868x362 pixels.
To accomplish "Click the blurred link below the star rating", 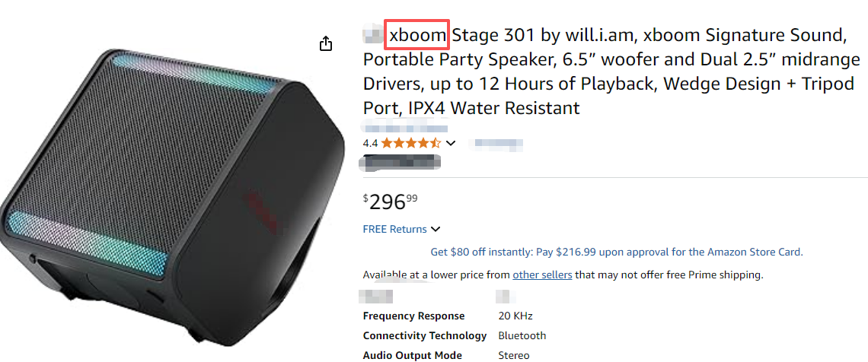I will (401, 161).
